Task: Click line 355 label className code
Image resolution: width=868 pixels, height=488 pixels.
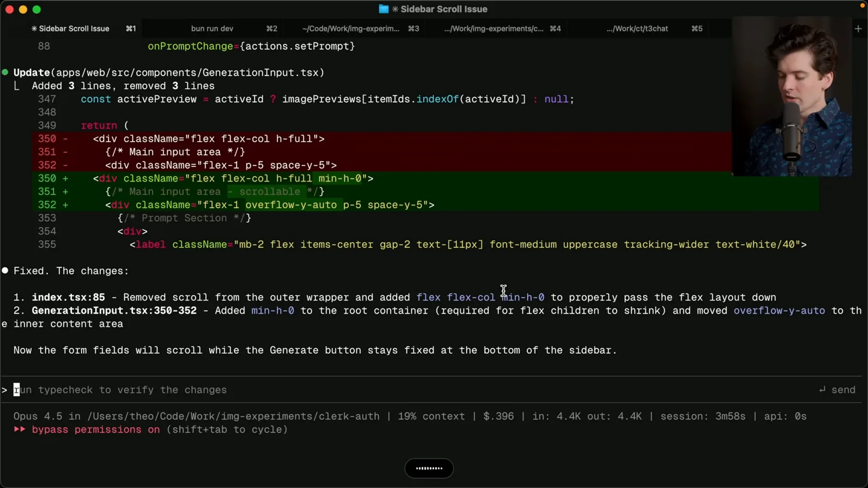Action: click(468, 245)
